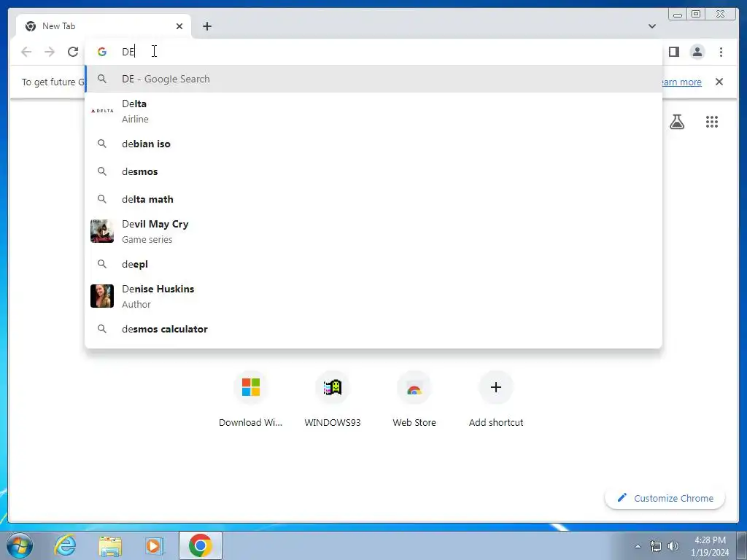Open a new tab with plus button
The width and height of the screenshot is (747, 560).
(x=206, y=26)
